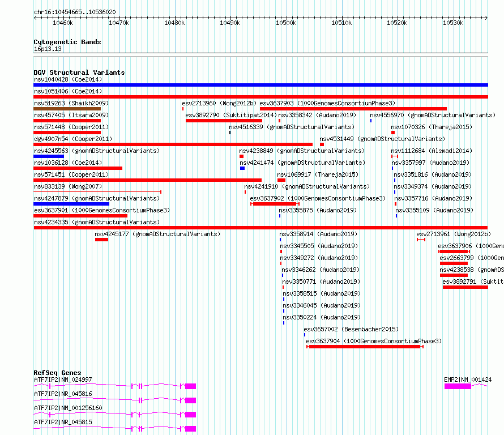Click nsv3350224 (Audano2019) label
The width and height of the screenshot is (504, 435).
pos(322,317)
